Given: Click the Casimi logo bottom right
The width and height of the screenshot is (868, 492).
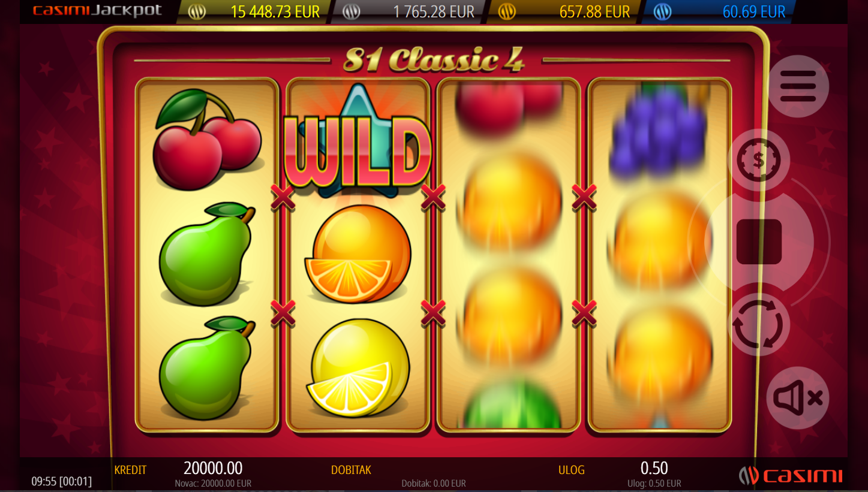Looking at the screenshot, I should click(x=791, y=476).
